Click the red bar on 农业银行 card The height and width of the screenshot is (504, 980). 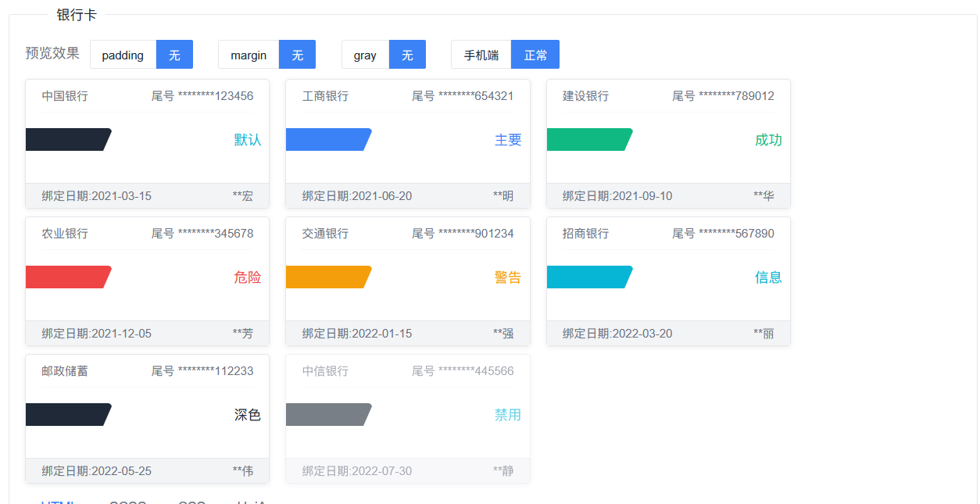pyautogui.click(x=68, y=277)
